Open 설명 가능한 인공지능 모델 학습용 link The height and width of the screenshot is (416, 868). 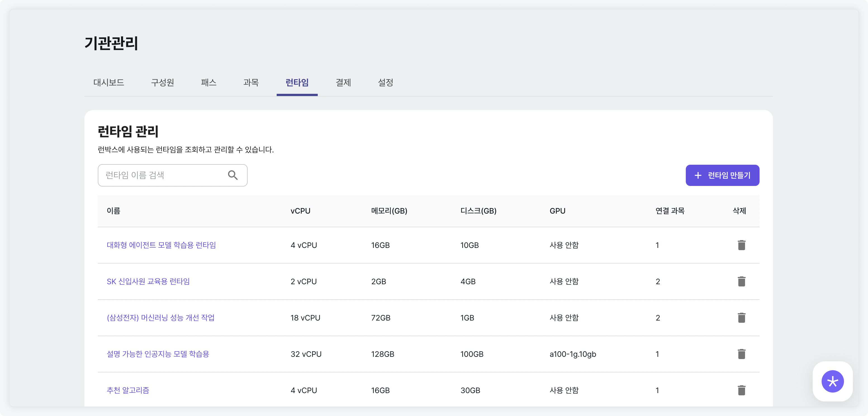158,354
